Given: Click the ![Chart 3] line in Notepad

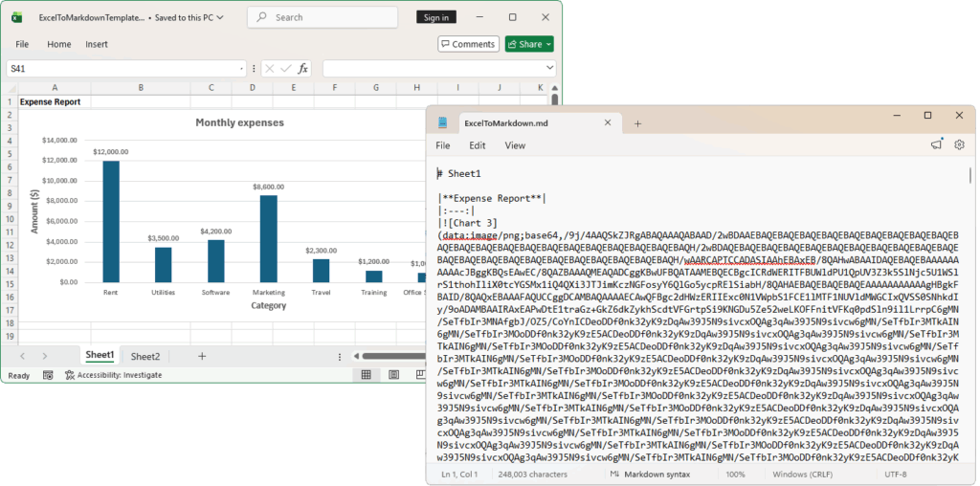Looking at the screenshot, I should tap(467, 223).
